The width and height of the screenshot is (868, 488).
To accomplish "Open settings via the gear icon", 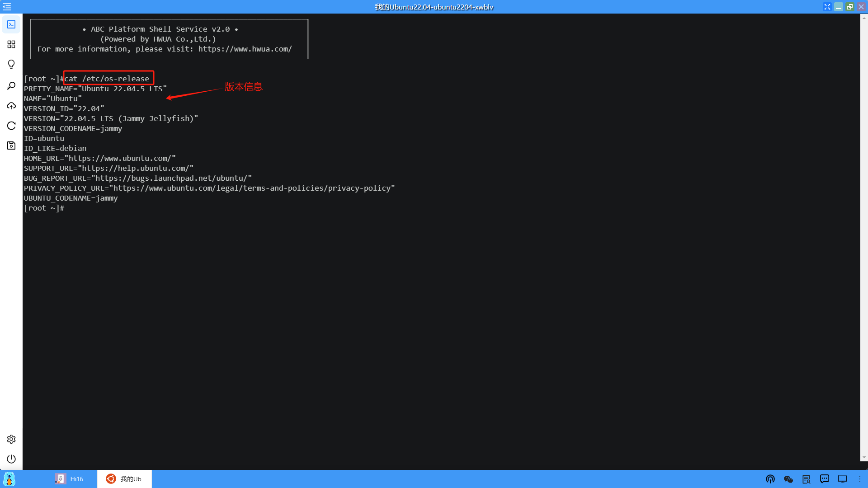I will (11, 439).
